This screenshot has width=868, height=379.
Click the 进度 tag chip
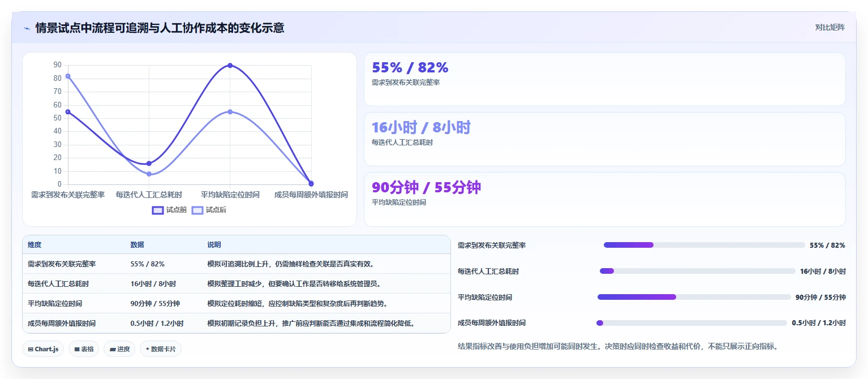(x=119, y=349)
